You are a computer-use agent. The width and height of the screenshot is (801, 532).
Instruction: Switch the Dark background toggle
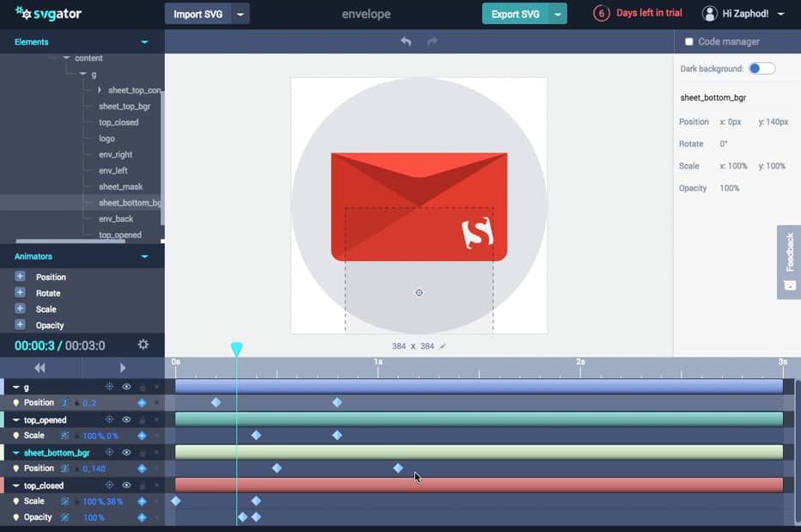(x=761, y=69)
